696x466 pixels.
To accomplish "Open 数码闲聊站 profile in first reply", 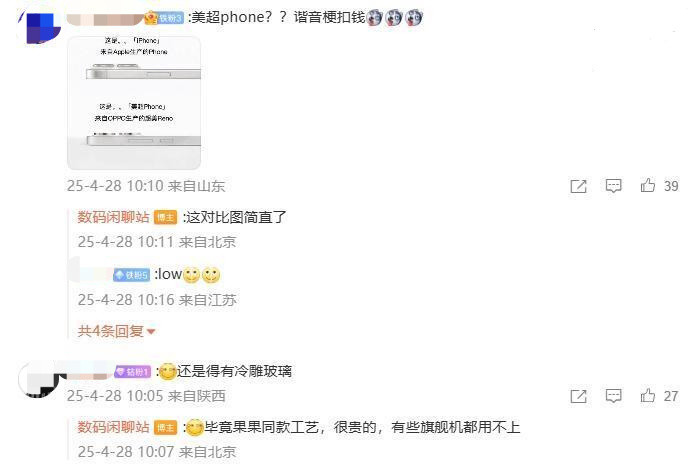I will pos(113,217).
